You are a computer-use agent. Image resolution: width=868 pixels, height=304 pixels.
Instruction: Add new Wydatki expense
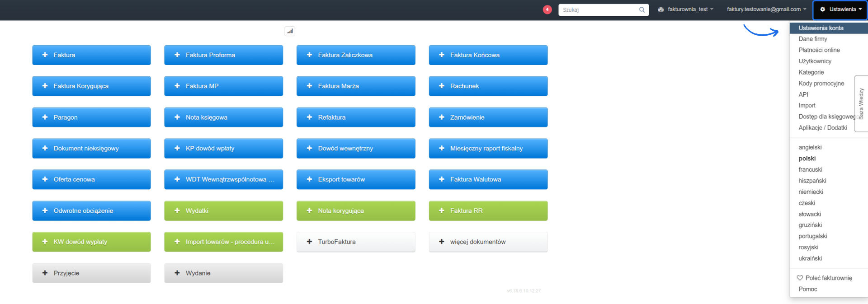(223, 210)
